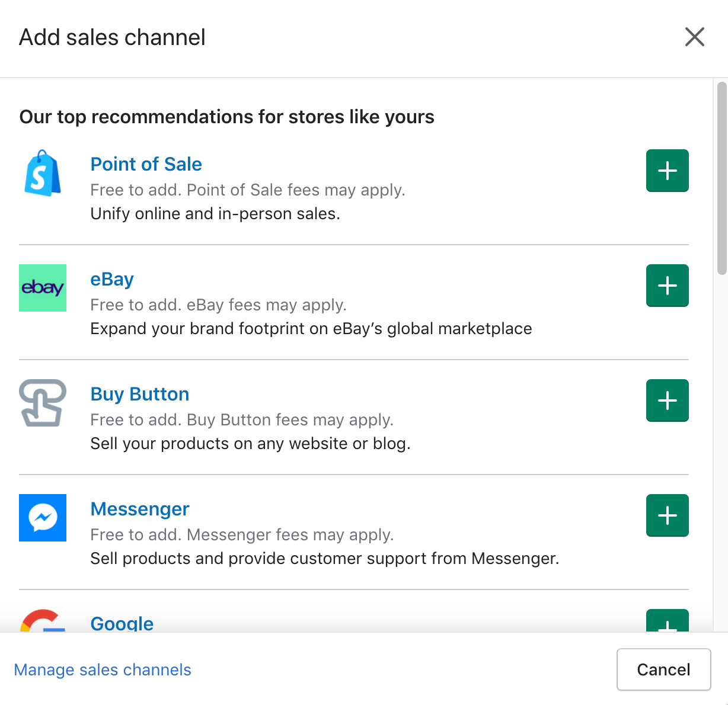Open the Point of Sale title link
This screenshot has height=705, width=728.
pyautogui.click(x=146, y=164)
